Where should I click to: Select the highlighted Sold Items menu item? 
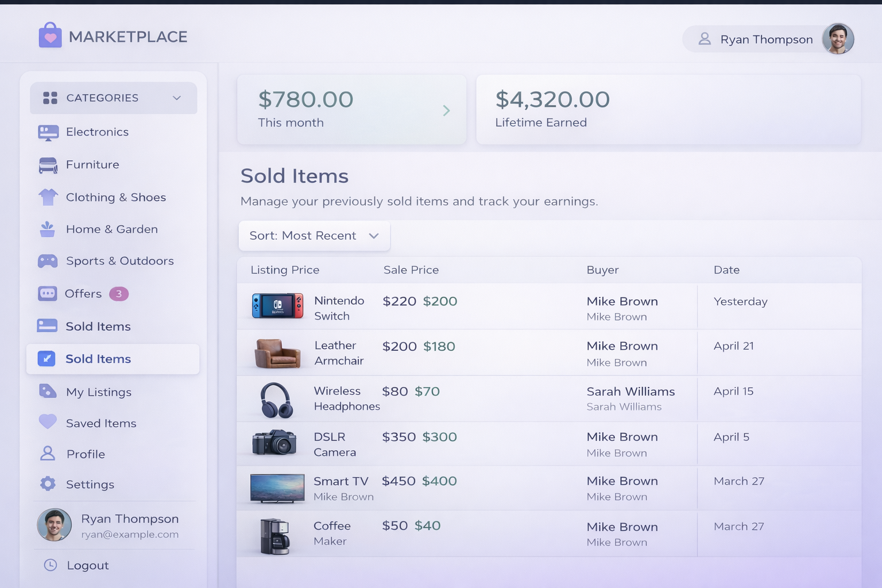tap(113, 359)
